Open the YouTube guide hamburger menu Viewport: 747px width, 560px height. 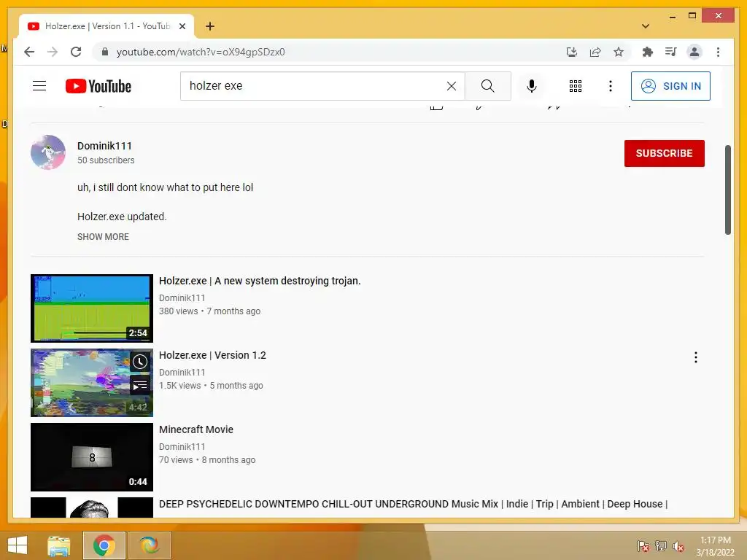39,86
